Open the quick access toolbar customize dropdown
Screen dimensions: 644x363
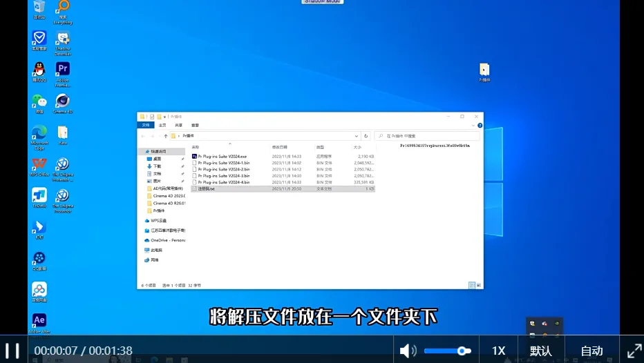click(x=164, y=117)
